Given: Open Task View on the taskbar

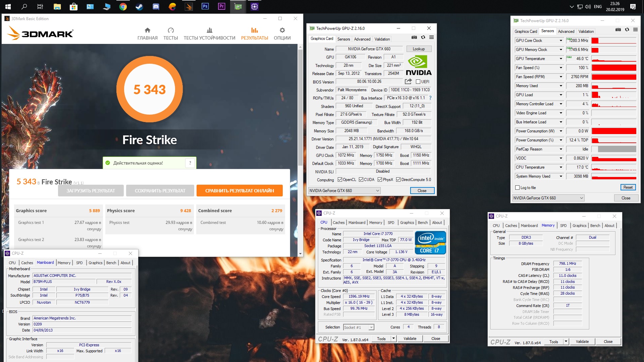Looking at the screenshot, I should click(x=40, y=6).
